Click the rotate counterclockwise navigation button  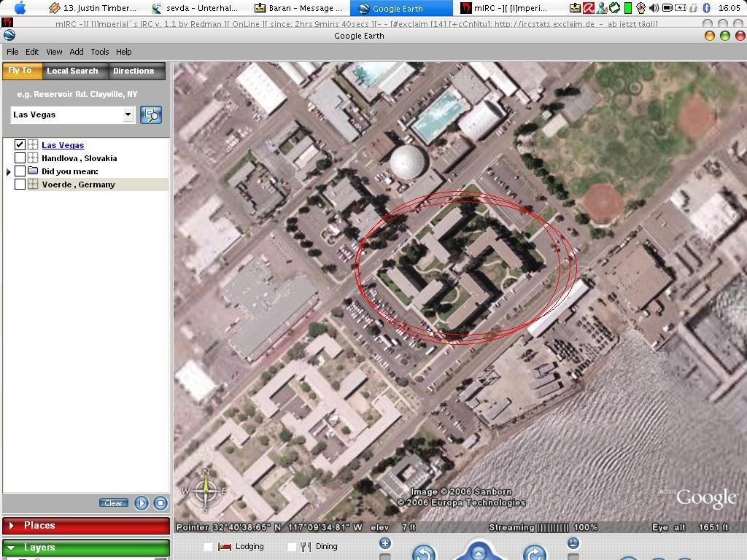tap(424, 553)
